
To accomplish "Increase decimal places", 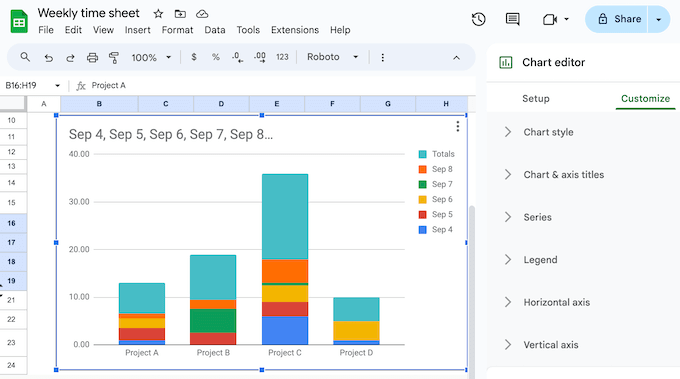I will [260, 57].
